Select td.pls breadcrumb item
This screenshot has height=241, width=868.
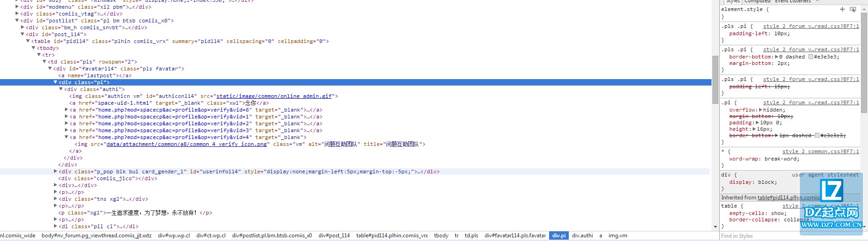(471, 236)
